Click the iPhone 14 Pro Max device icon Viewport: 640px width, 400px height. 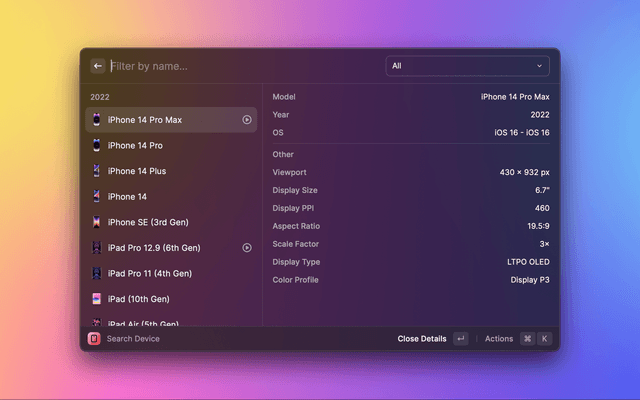point(97,120)
